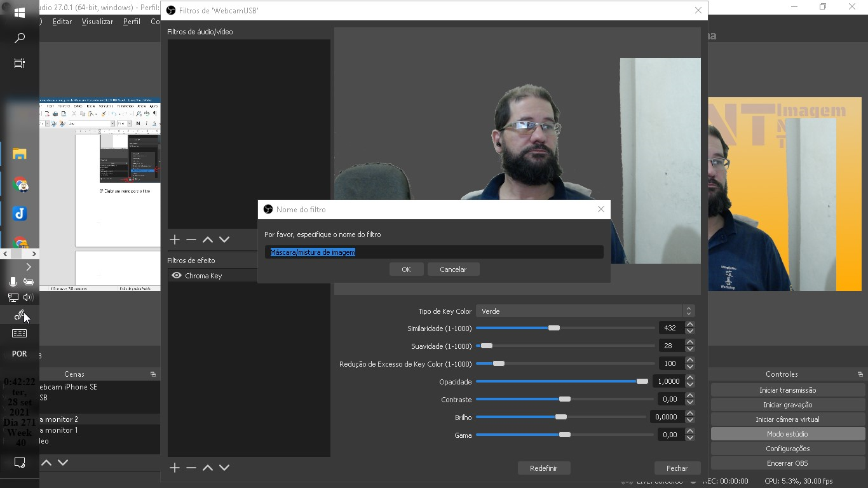The height and width of the screenshot is (488, 868).
Task: Move Chroma Key filter up
Action: 207,467
